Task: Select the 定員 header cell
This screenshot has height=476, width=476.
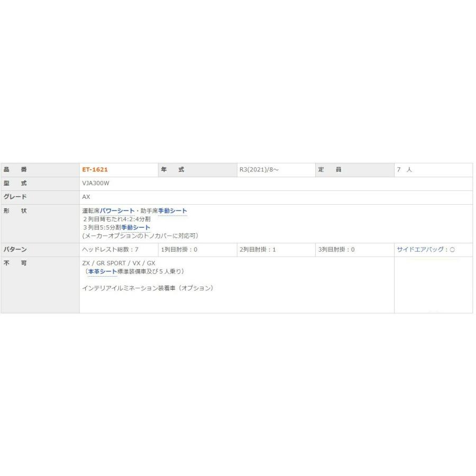Action: [x=355, y=170]
